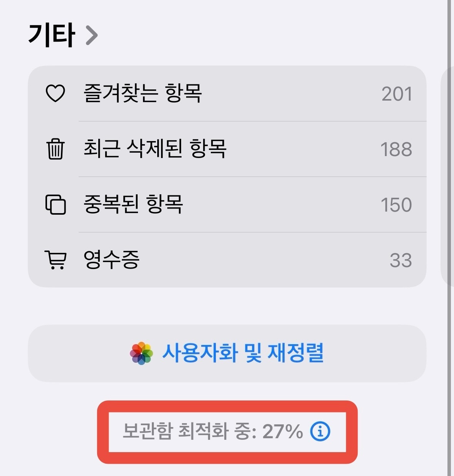Select the 중복된 항목 row
Screen dimensions: 454x476
[x=133, y=204]
